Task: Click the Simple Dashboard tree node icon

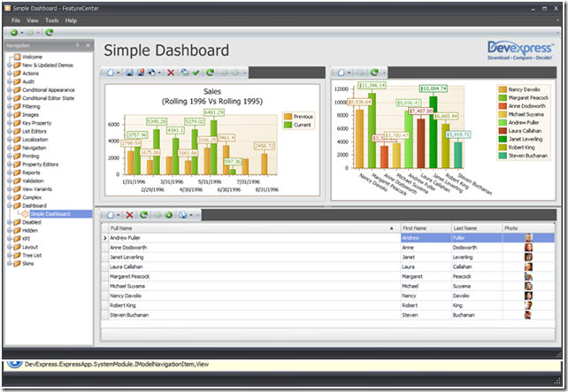Action: [x=25, y=214]
